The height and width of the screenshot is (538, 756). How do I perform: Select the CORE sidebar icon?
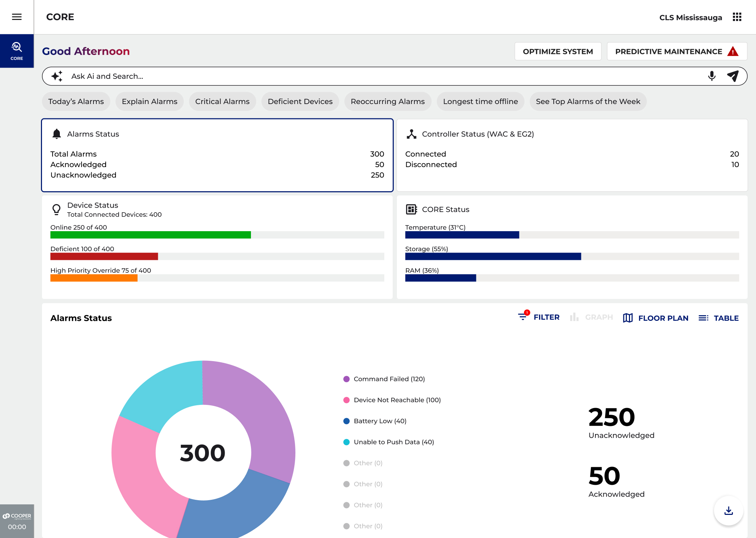pos(17,51)
